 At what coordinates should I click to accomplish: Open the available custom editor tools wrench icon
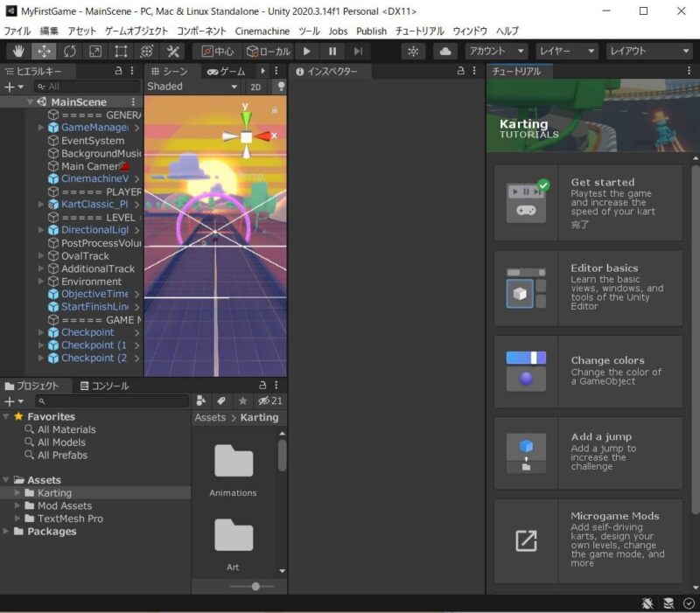point(171,51)
